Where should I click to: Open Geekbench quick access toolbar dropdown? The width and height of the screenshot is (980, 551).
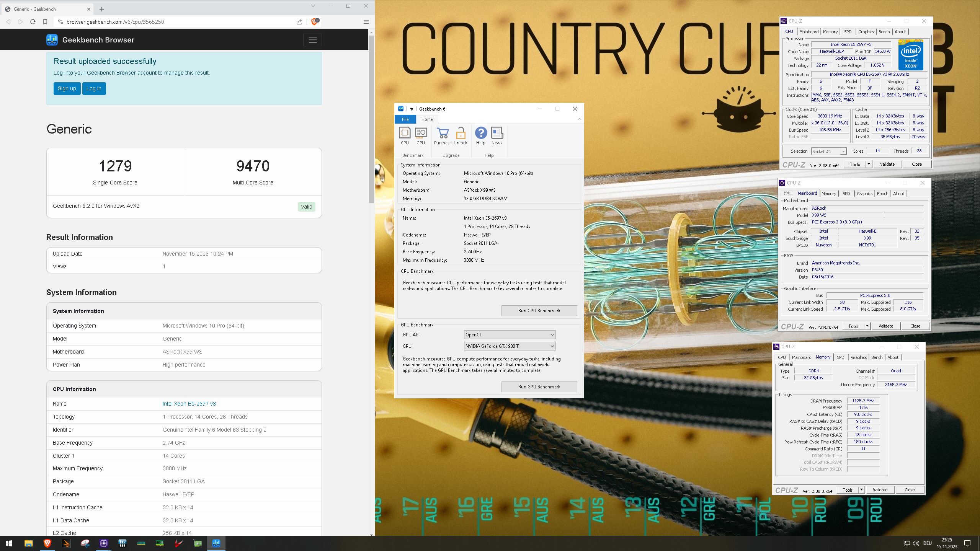pos(412,109)
